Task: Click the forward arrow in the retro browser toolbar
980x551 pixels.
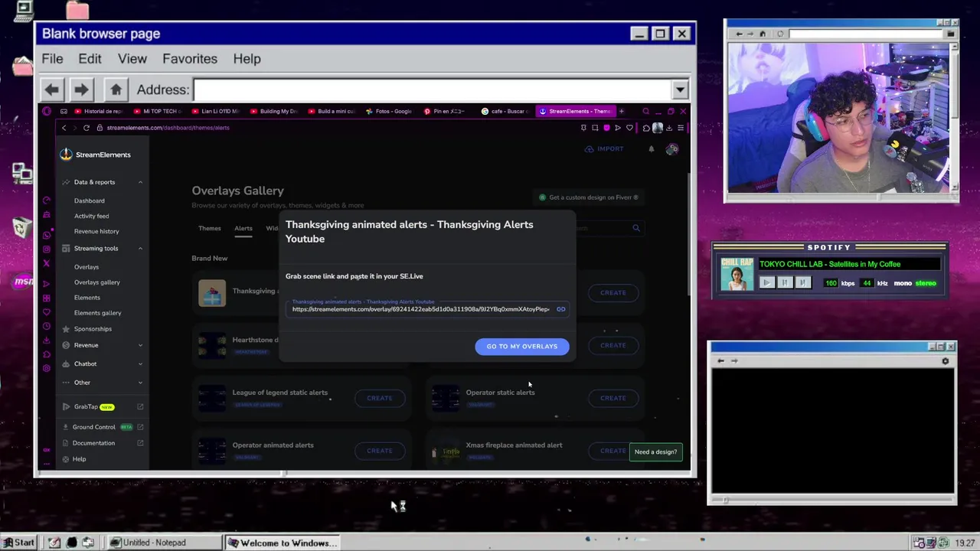Action: coord(81,90)
